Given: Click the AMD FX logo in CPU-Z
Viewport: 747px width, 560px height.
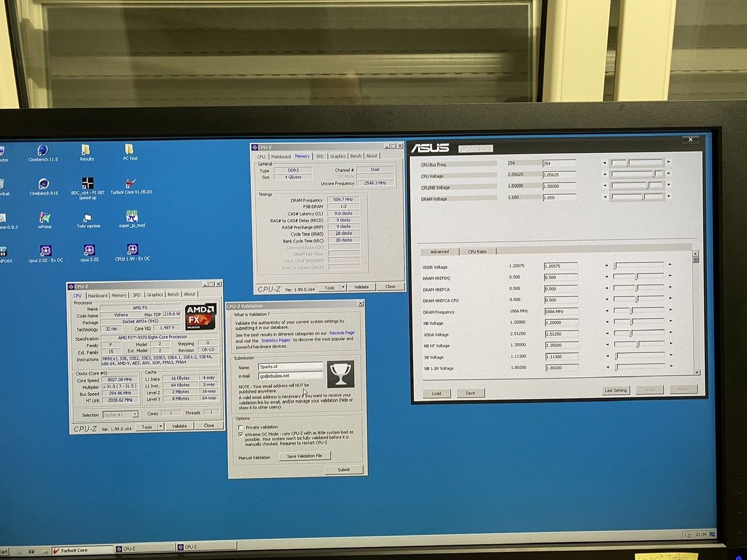Looking at the screenshot, I should pyautogui.click(x=200, y=318).
